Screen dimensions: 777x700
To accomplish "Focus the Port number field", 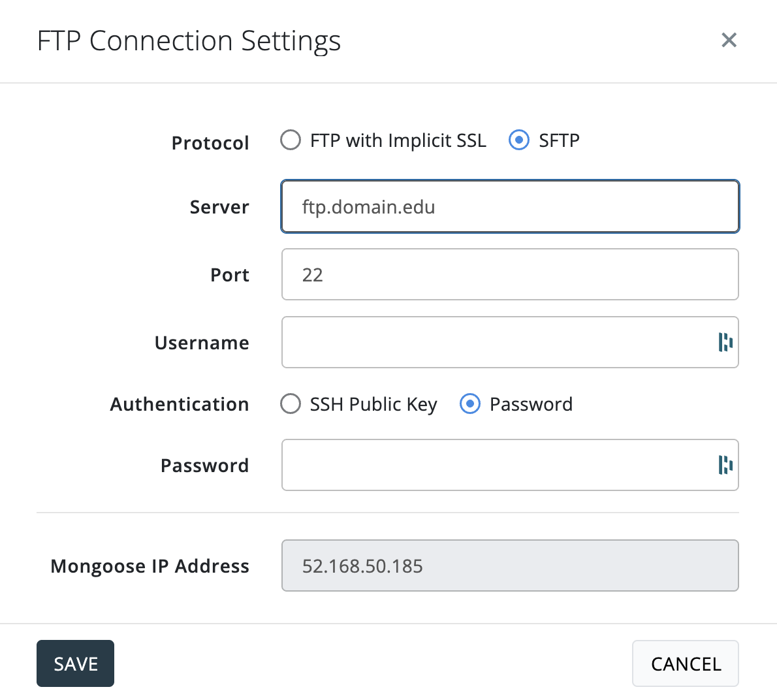I will tap(509, 275).
